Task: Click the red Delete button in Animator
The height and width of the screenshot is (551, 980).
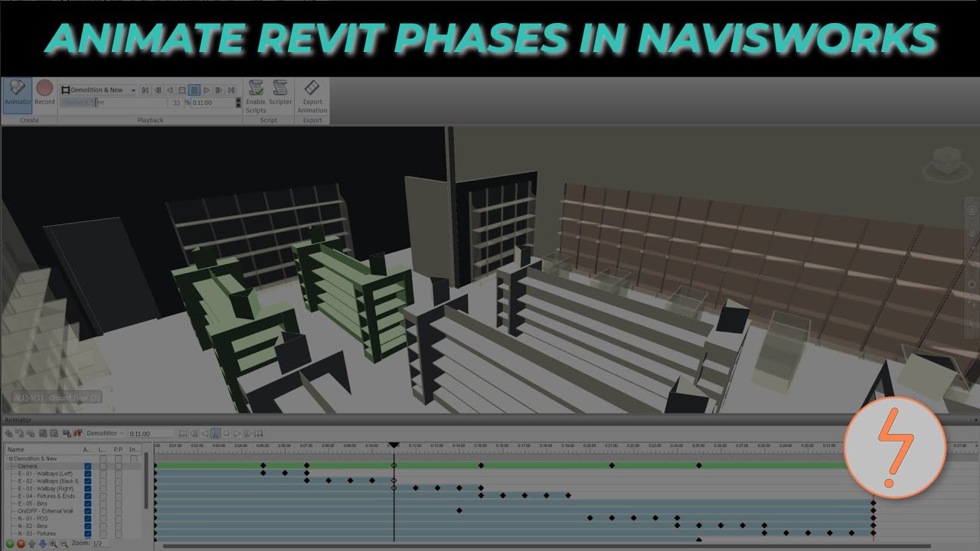Action: pyautogui.click(x=21, y=544)
